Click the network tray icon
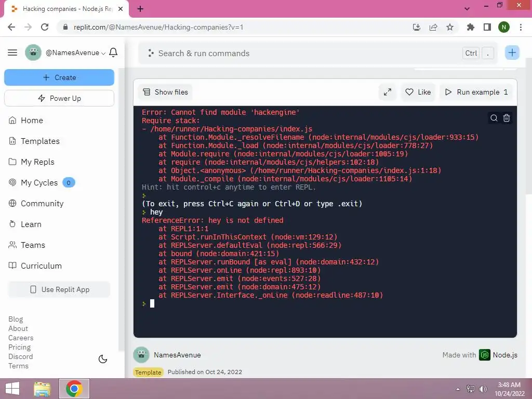 pyautogui.click(x=471, y=389)
